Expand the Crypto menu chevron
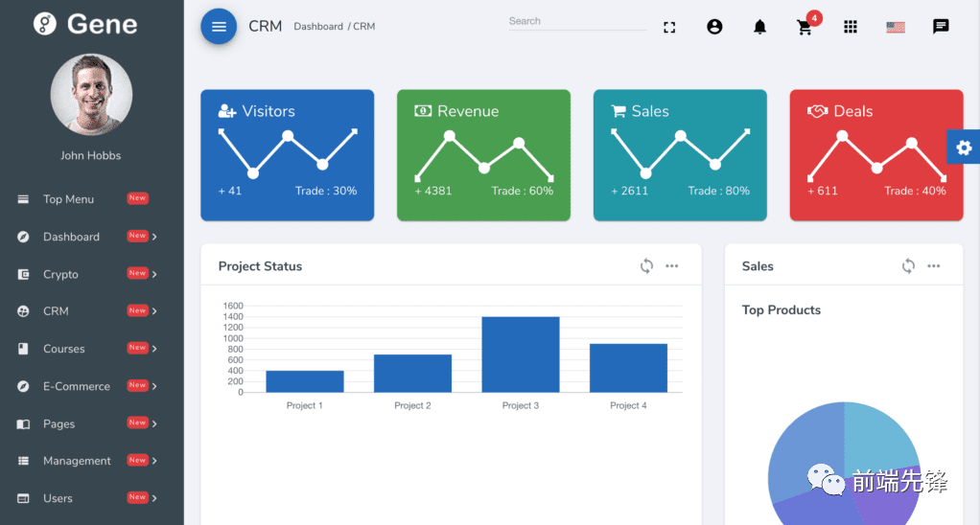Viewport: 980px width, 525px height. point(154,274)
